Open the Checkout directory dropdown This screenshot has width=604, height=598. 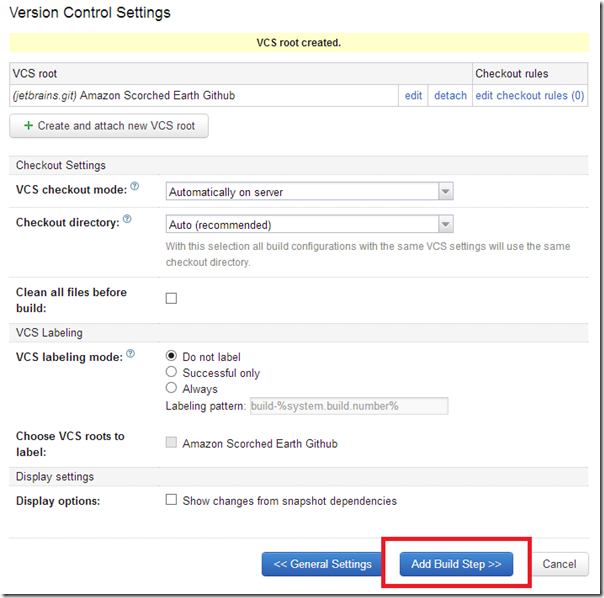309,224
